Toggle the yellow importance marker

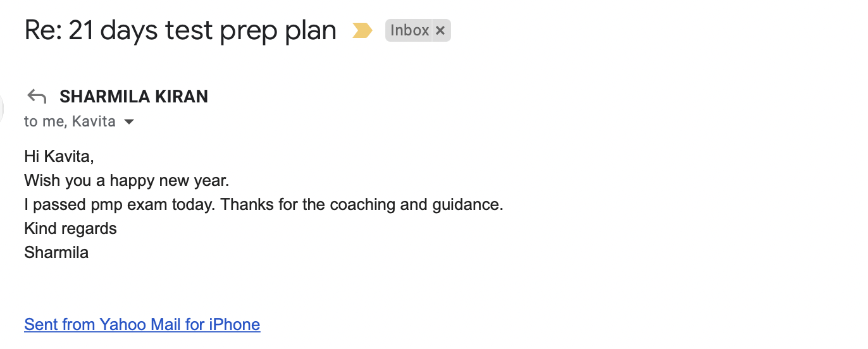click(363, 30)
